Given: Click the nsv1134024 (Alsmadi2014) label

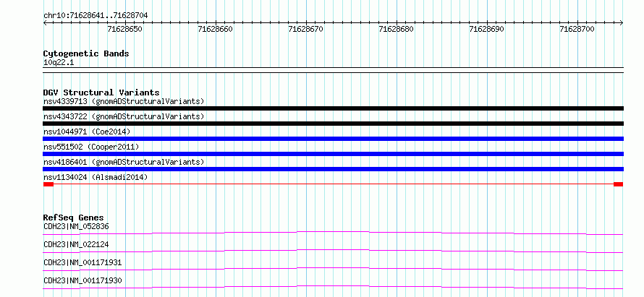Looking at the screenshot, I should point(96,177).
